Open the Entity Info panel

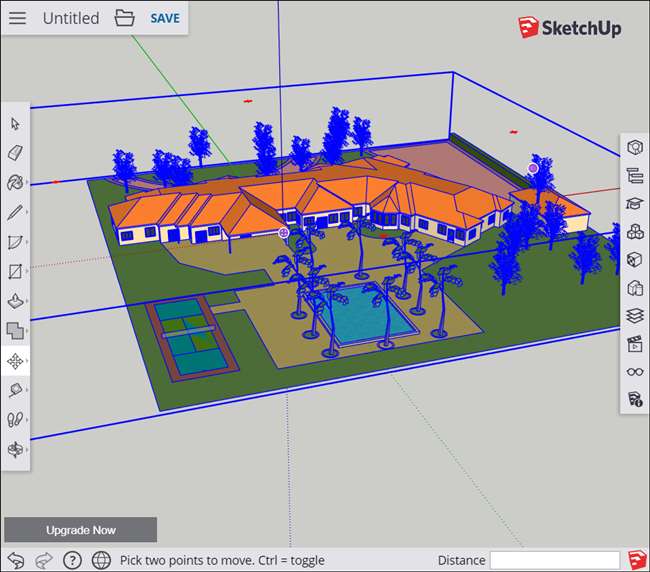click(x=635, y=147)
